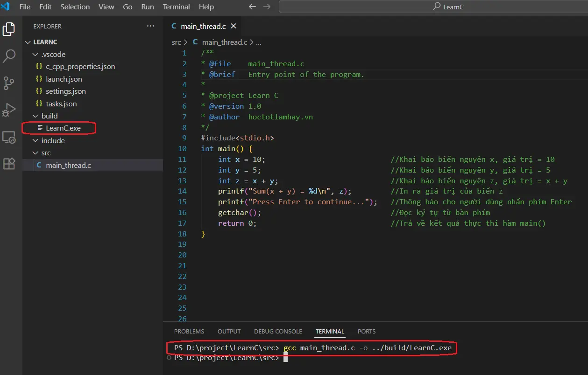Click JSON icon beside tasks.json
Image resolution: width=588 pixels, height=375 pixels.
tap(39, 104)
